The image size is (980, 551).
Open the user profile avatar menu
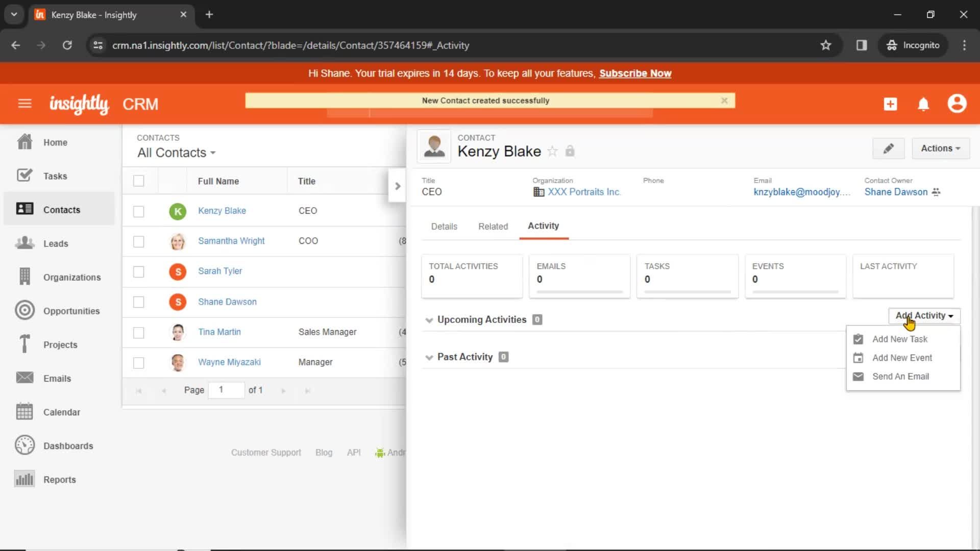coord(957,104)
